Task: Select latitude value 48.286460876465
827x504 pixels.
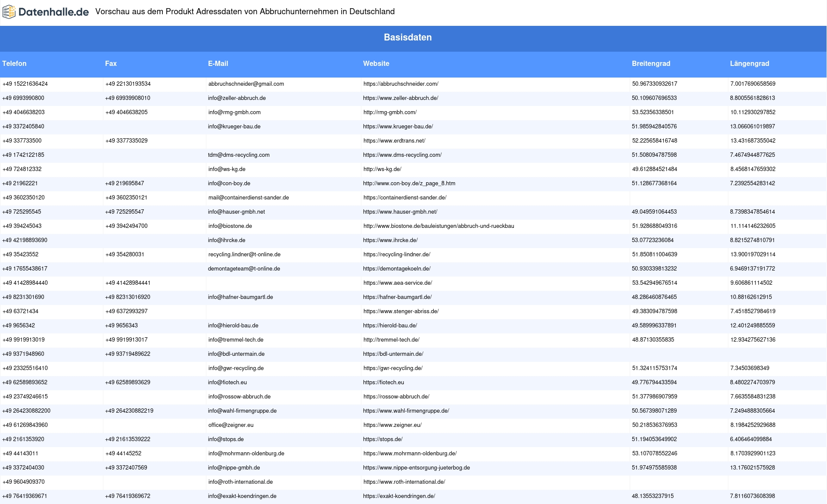Action: pyautogui.click(x=654, y=297)
